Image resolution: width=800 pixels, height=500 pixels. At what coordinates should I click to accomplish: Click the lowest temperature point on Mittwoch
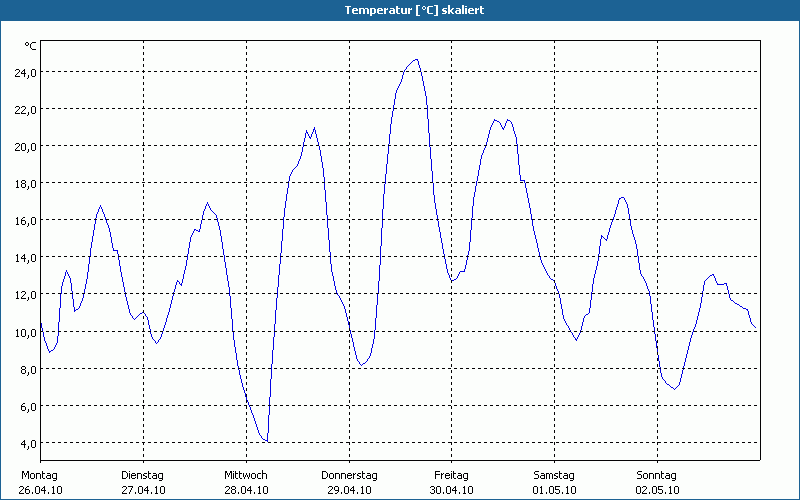click(267, 441)
